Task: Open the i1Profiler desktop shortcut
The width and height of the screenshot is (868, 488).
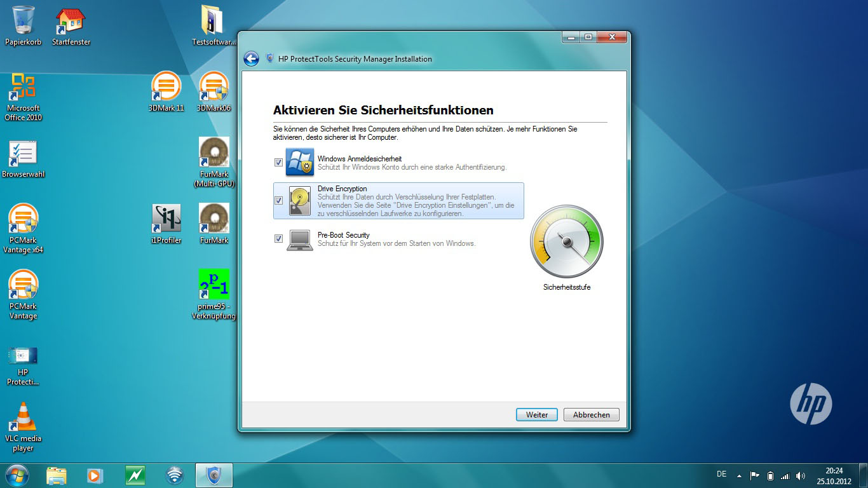Action: coord(166,224)
